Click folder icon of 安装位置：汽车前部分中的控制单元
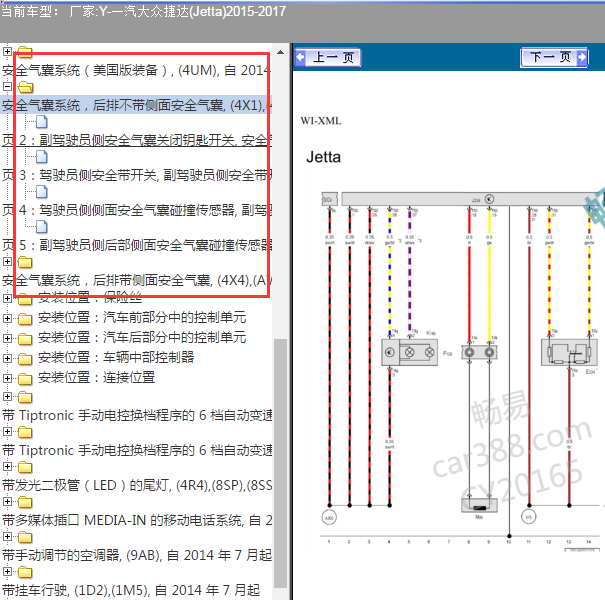Screen dimensions: 605x600 [x=25, y=319]
